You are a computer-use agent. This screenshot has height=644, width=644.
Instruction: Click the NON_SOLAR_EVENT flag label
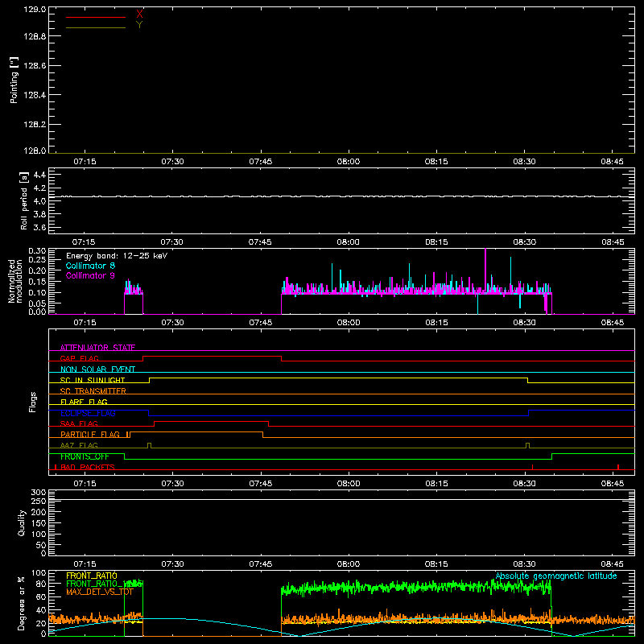click(97, 369)
